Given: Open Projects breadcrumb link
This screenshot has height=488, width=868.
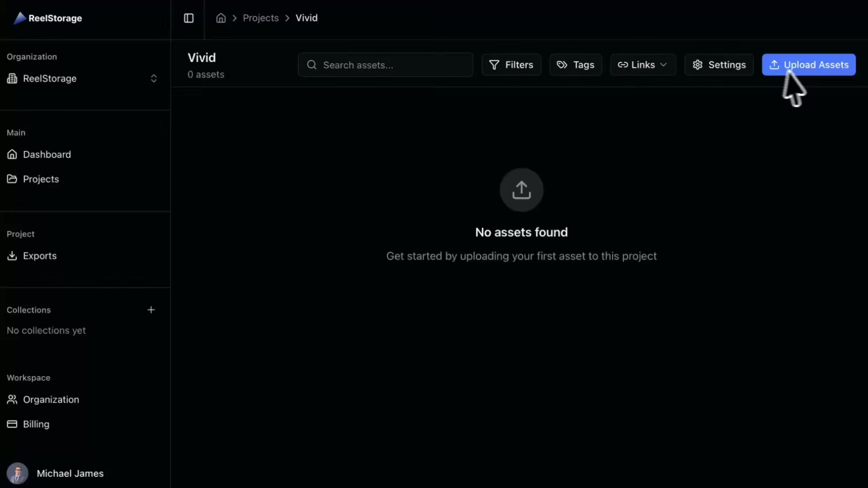Looking at the screenshot, I should 261,18.
